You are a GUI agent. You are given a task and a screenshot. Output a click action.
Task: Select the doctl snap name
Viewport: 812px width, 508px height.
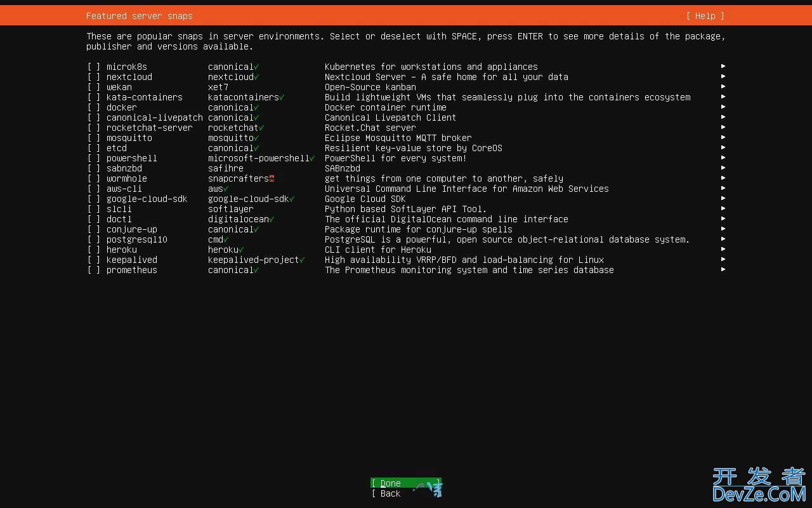point(119,219)
